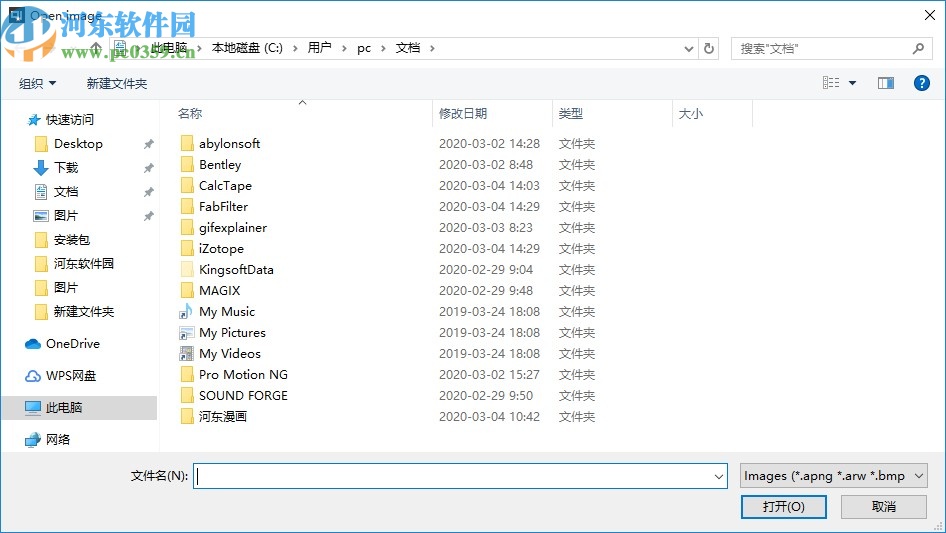
Task: Expand address bar history dropdown
Action: (688, 48)
